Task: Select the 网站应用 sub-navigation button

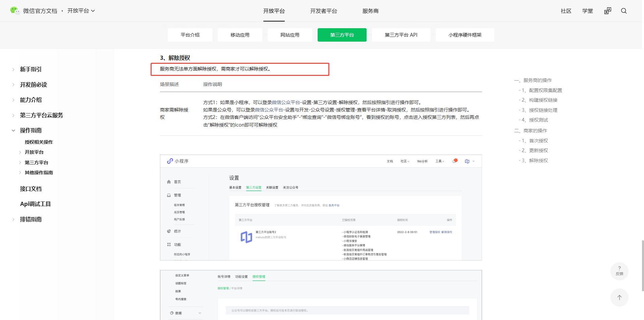Action: tap(290, 35)
